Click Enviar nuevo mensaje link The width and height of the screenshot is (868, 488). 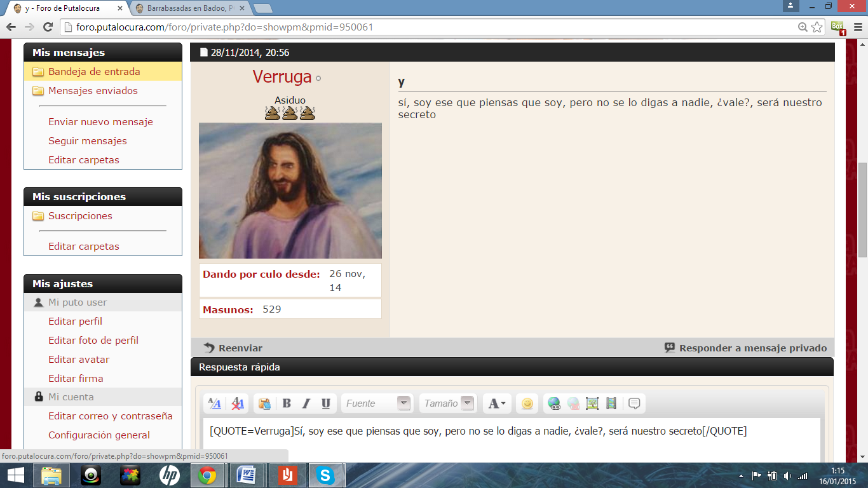point(100,122)
